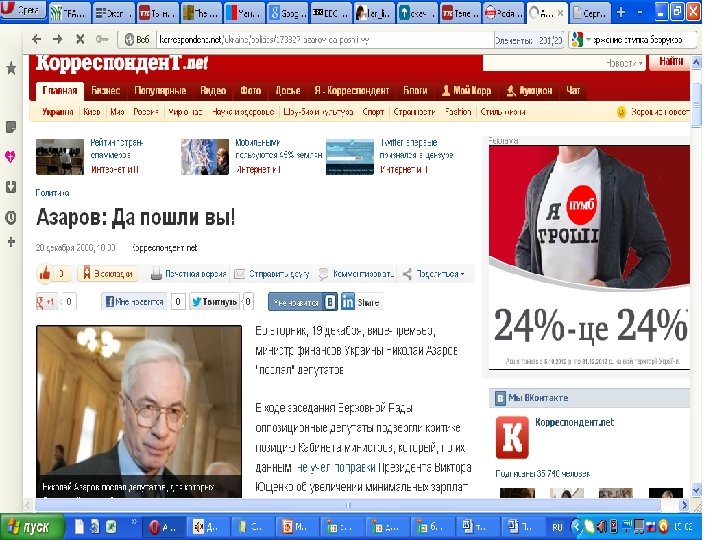720x540 pixels.
Task: Select the 'Главная' main tab
Action: point(60,90)
